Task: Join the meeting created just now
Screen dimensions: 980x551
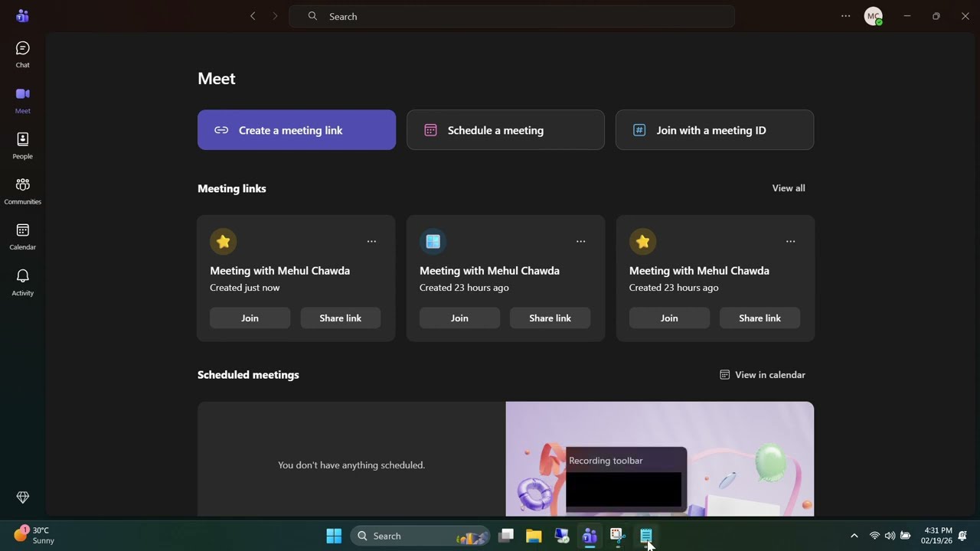Action: (x=250, y=318)
